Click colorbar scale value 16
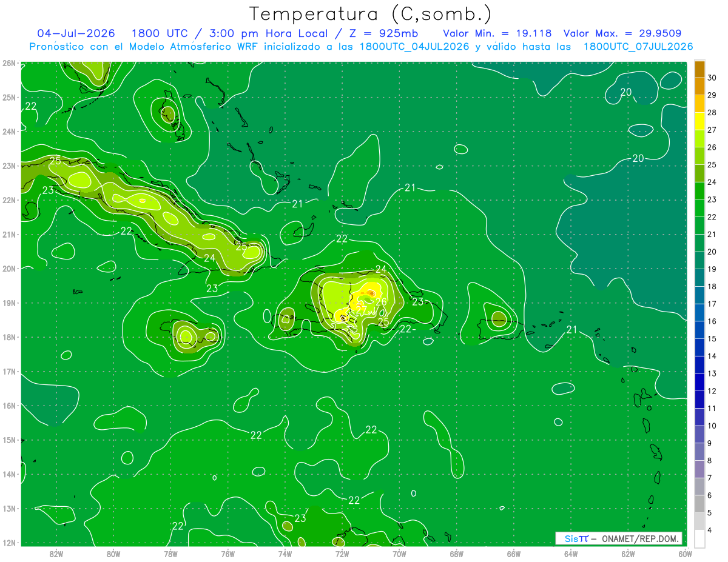The height and width of the screenshot is (562, 728). pyautogui.click(x=712, y=321)
